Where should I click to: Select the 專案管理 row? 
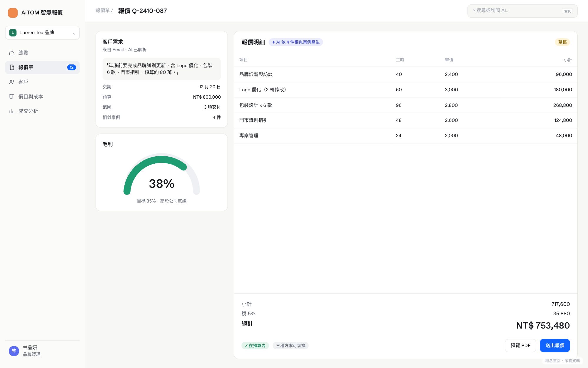[x=406, y=136]
